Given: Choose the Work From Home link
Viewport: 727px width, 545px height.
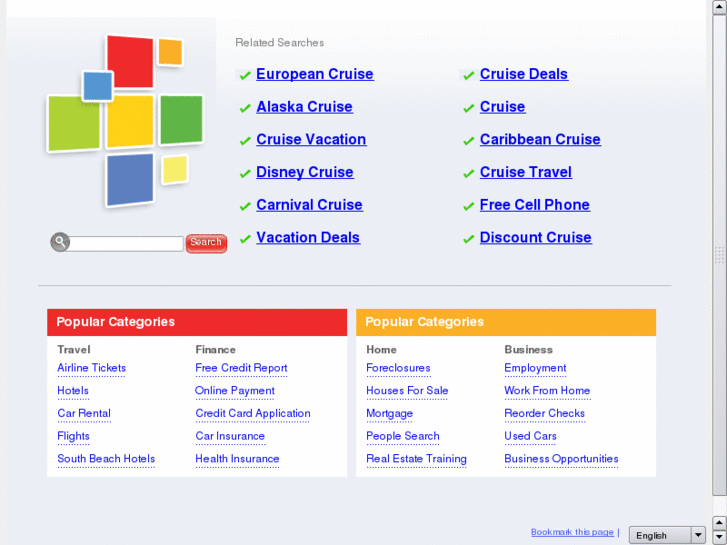Looking at the screenshot, I should point(547,391).
